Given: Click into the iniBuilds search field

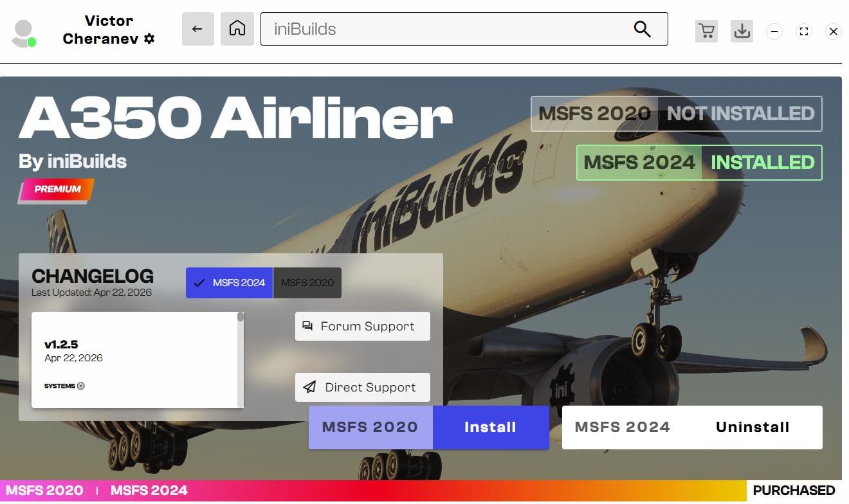Looking at the screenshot, I should [x=444, y=29].
